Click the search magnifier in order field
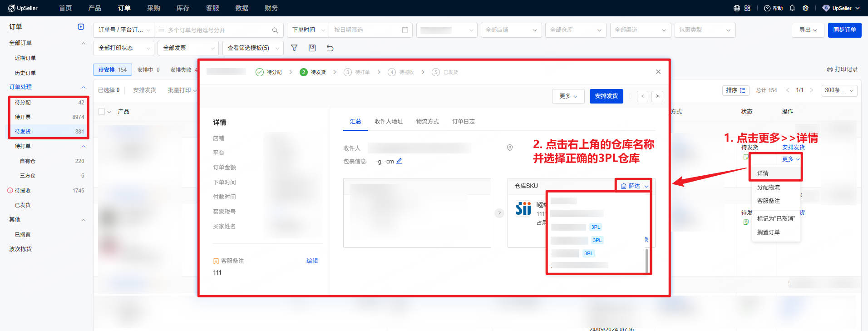 [275, 30]
